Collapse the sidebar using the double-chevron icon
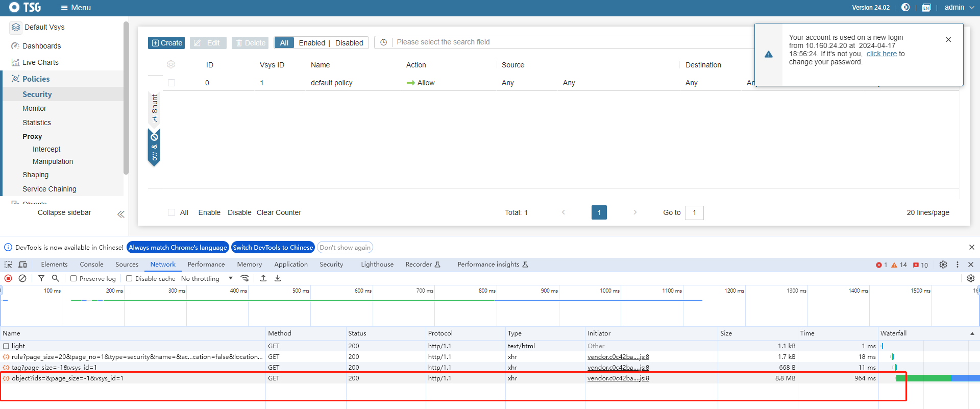This screenshot has height=409, width=980. tap(121, 214)
